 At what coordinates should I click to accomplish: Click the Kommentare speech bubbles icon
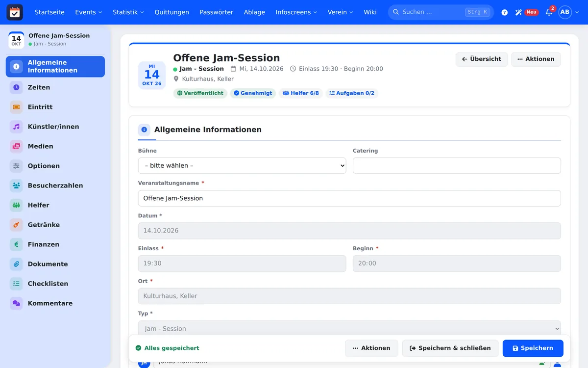(17, 303)
